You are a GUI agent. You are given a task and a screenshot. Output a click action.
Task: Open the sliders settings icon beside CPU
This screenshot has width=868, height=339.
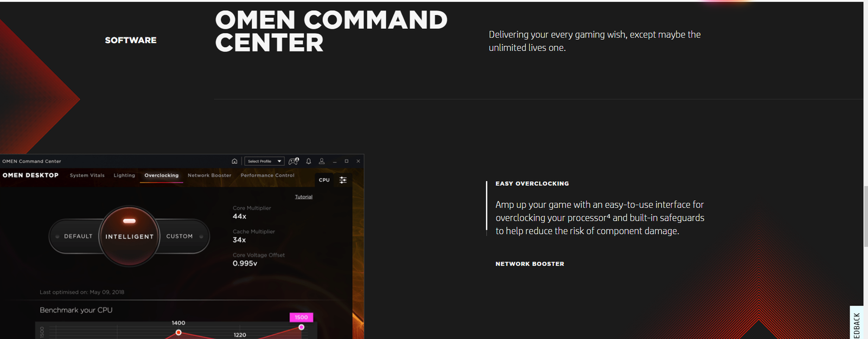(343, 180)
